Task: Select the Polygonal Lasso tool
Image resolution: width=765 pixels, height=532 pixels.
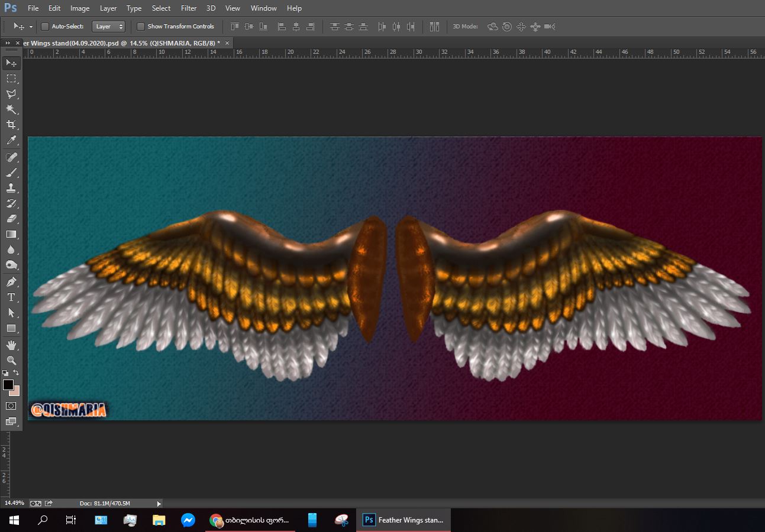Action: click(x=11, y=94)
